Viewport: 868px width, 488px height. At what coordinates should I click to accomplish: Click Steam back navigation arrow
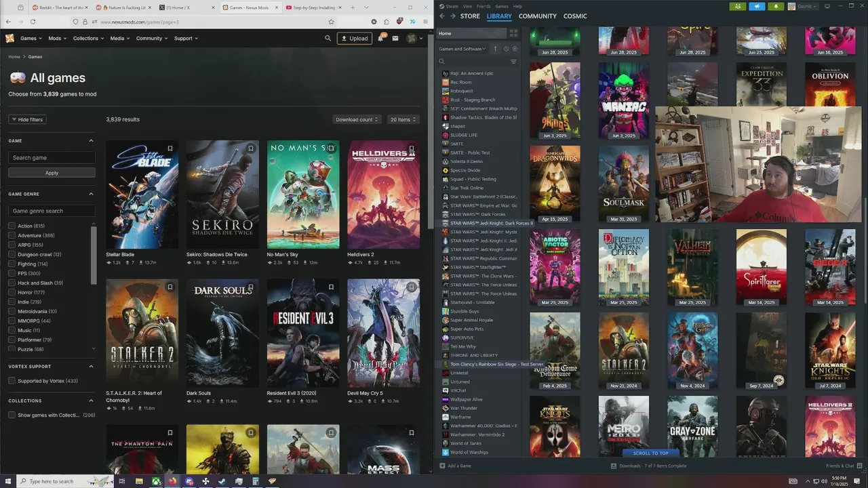coord(442,16)
